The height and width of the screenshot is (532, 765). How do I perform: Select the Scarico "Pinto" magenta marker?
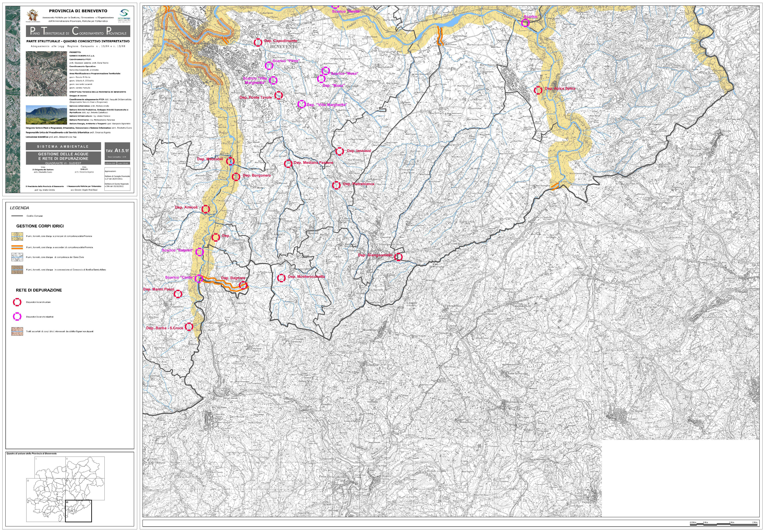click(x=269, y=66)
